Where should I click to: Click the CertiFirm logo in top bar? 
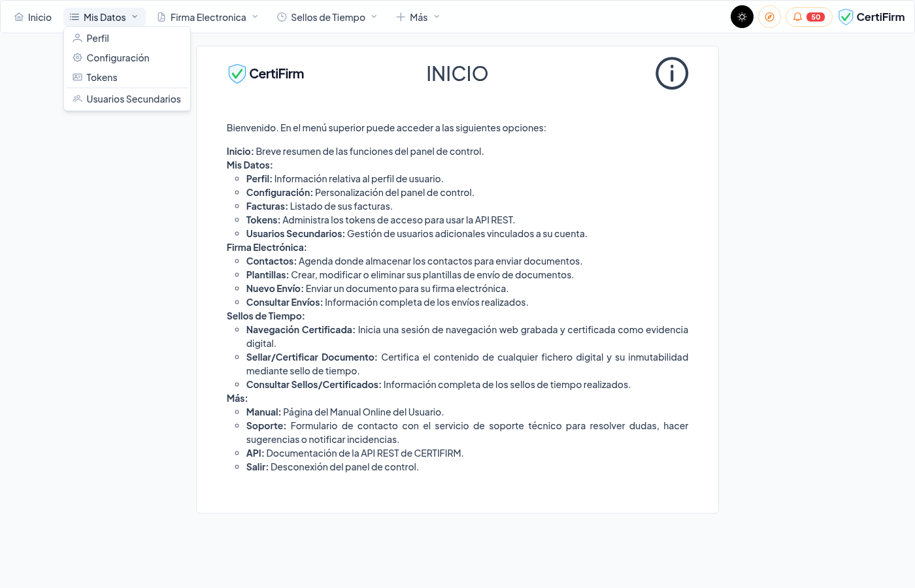(872, 17)
